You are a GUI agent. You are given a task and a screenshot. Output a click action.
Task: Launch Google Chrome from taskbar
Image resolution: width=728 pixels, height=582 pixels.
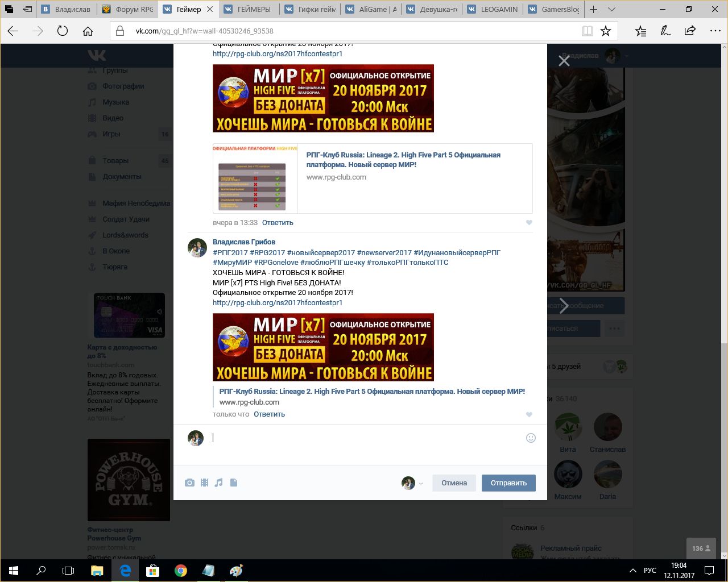[181, 571]
